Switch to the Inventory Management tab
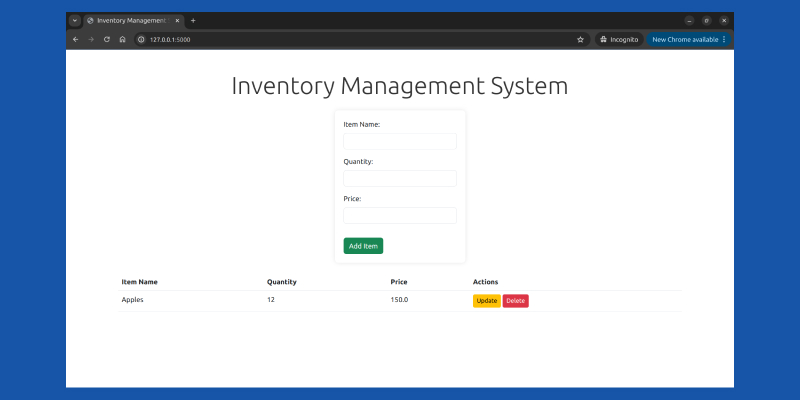 click(x=130, y=20)
